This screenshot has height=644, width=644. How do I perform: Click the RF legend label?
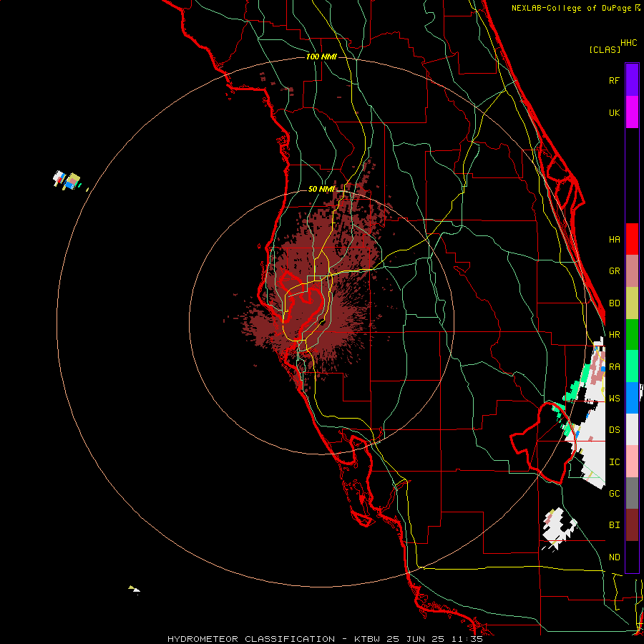click(x=614, y=80)
